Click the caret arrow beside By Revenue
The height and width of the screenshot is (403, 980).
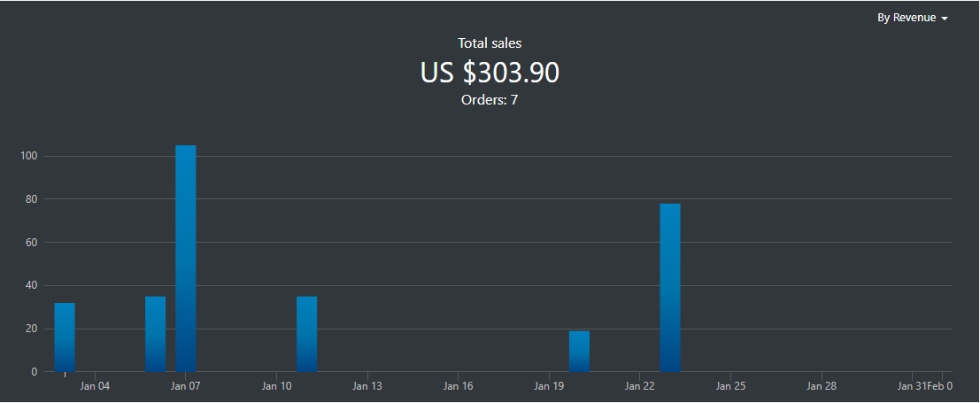(x=945, y=19)
